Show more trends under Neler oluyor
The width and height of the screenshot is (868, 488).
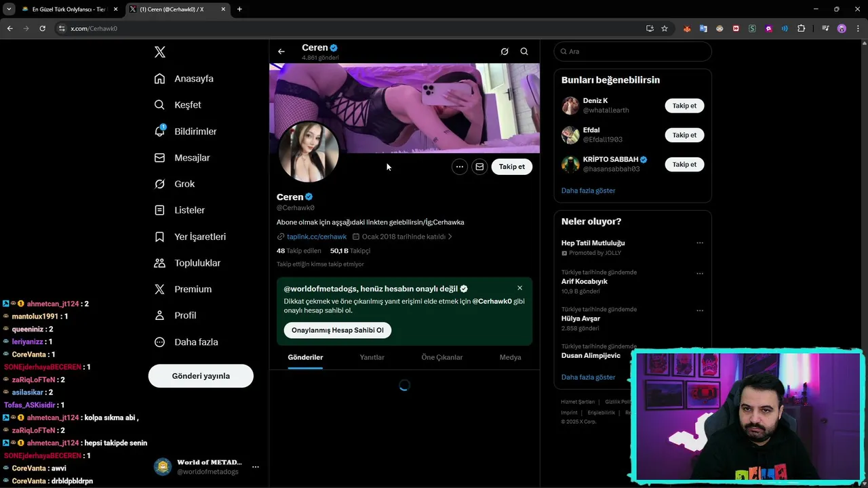coord(588,377)
